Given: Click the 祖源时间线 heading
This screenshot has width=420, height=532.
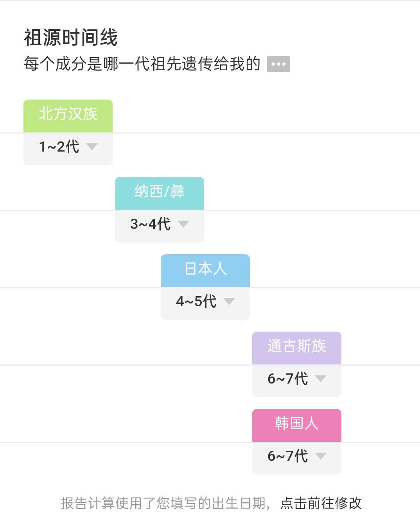Looking at the screenshot, I should (71, 38).
